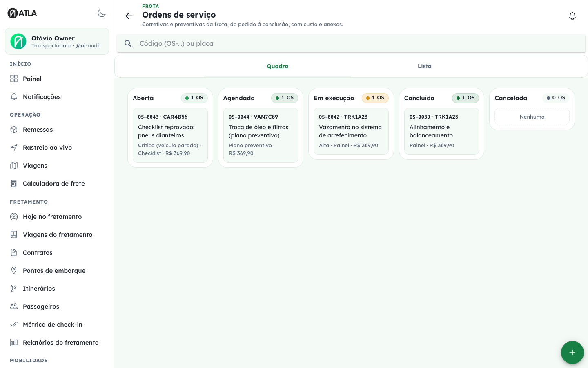Screen dimensions: 588x368
Task: Click the search magnifier icon
Action: (128, 43)
